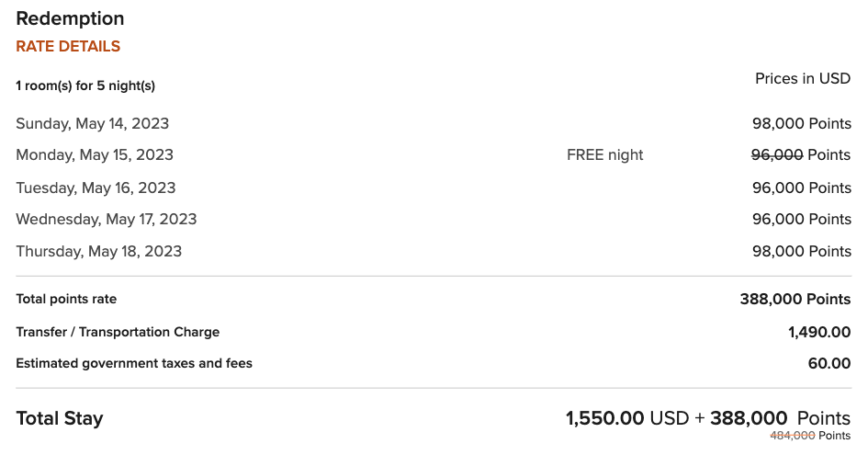Click the "Total points rate" label

click(x=66, y=299)
